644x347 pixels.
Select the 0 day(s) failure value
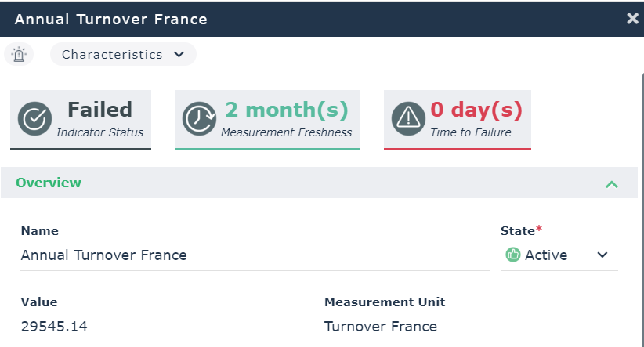[476, 110]
